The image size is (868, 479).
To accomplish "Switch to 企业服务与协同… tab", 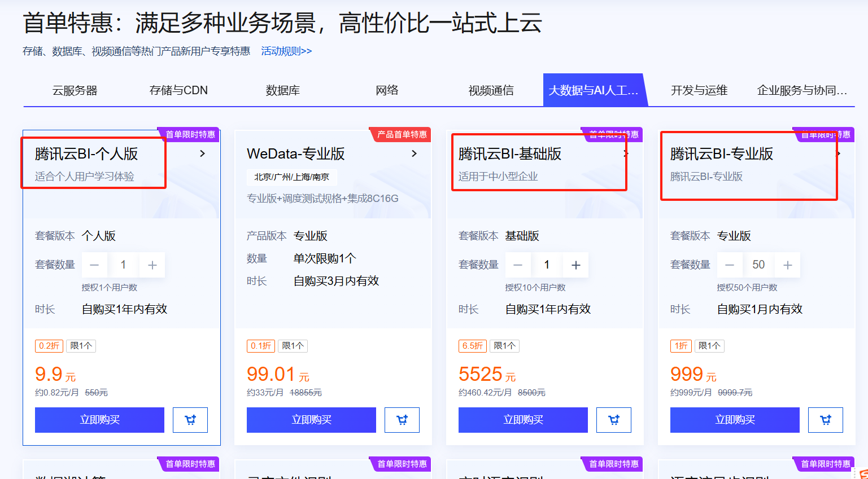I will pyautogui.click(x=802, y=90).
